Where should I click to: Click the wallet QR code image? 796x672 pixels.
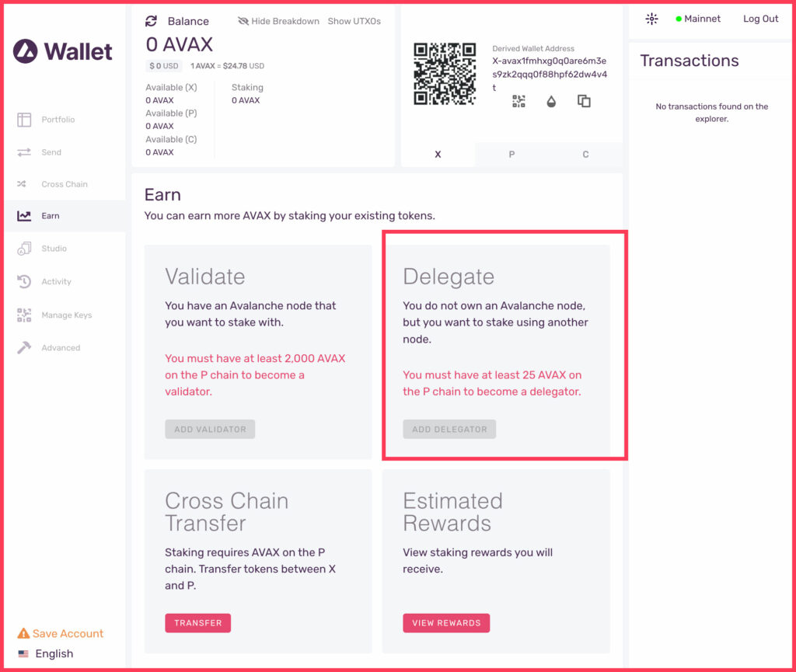pyautogui.click(x=445, y=74)
